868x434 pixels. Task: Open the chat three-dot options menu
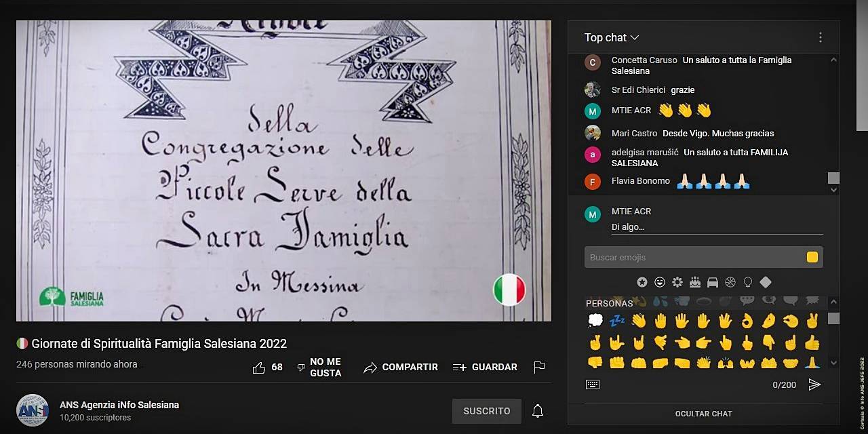[820, 37]
